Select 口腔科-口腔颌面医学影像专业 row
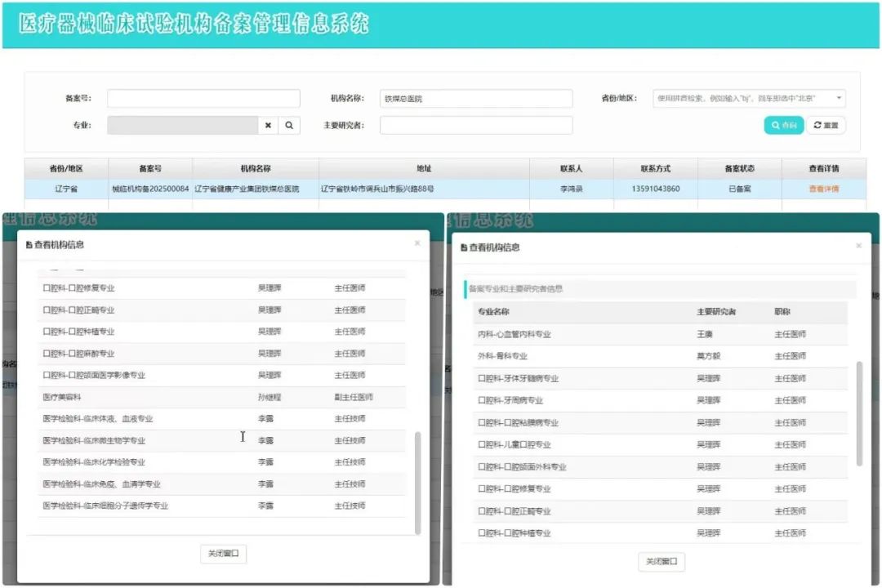The image size is (882, 588). point(221,376)
